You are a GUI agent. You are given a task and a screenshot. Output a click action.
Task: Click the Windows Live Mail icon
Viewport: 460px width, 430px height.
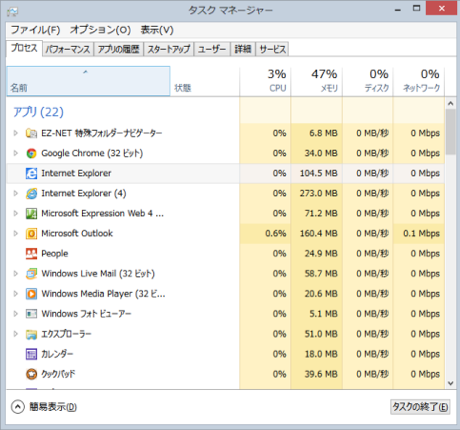(x=31, y=274)
